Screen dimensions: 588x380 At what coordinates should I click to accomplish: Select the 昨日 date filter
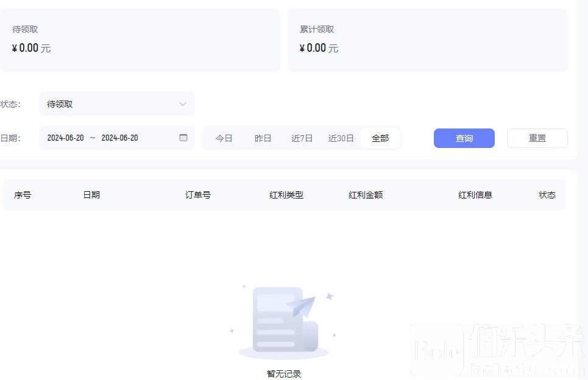(x=263, y=138)
